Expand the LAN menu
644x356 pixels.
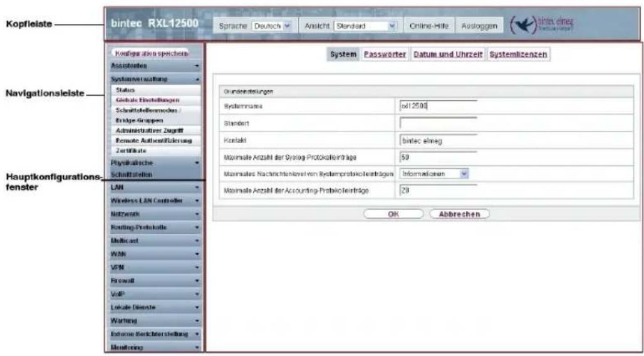pyautogui.click(x=155, y=187)
